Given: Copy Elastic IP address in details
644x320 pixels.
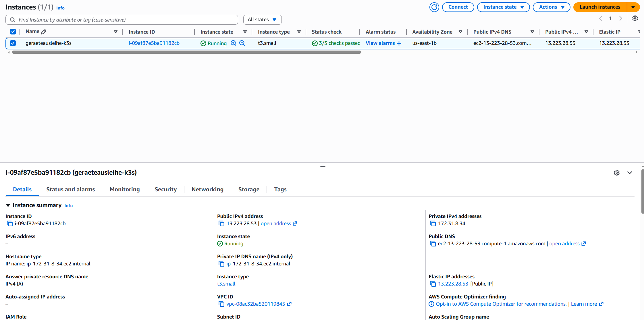Looking at the screenshot, I should point(433,284).
